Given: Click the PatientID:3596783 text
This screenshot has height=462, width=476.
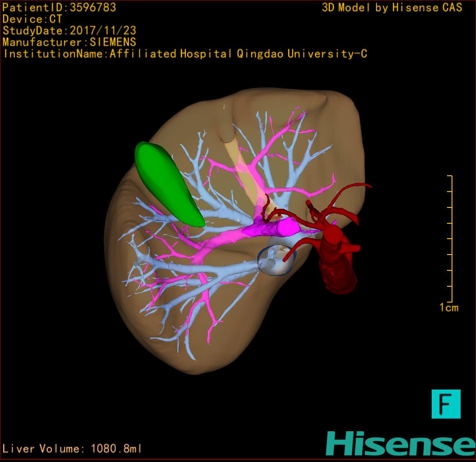Looking at the screenshot, I should click(x=59, y=7).
